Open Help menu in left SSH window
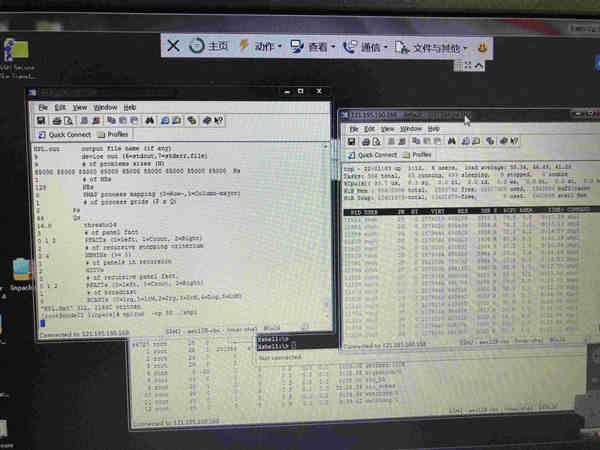This screenshot has width=600, height=450. point(130,108)
